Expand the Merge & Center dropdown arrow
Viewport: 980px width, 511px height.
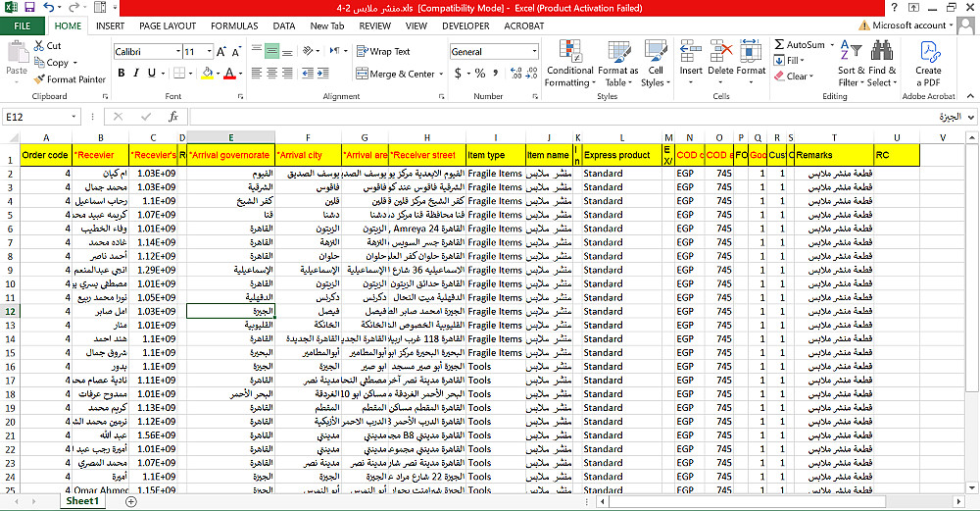(441, 74)
